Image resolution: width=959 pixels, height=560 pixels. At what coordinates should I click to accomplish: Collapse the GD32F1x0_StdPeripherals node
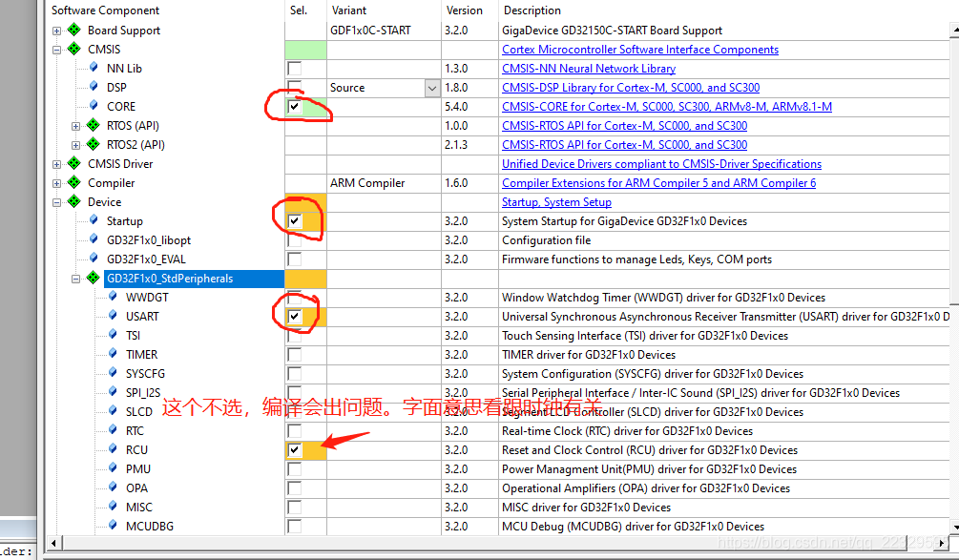coord(75,279)
